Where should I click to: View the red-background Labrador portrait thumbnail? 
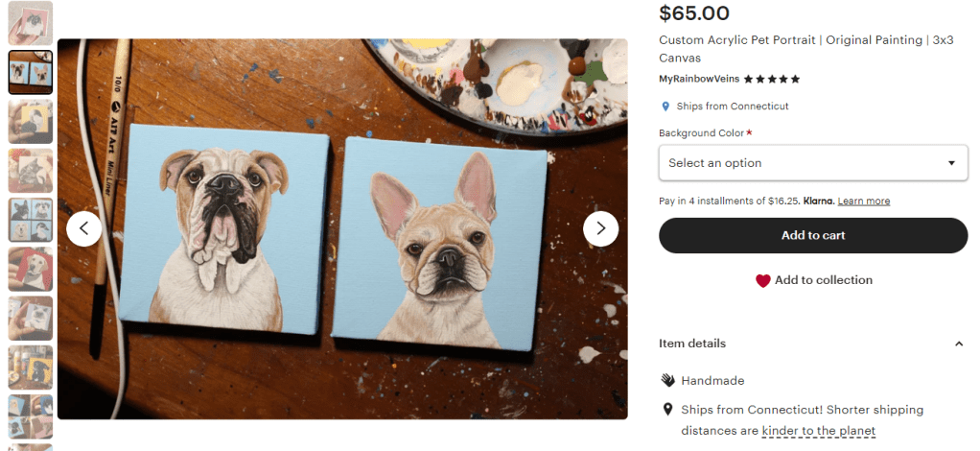click(x=31, y=270)
